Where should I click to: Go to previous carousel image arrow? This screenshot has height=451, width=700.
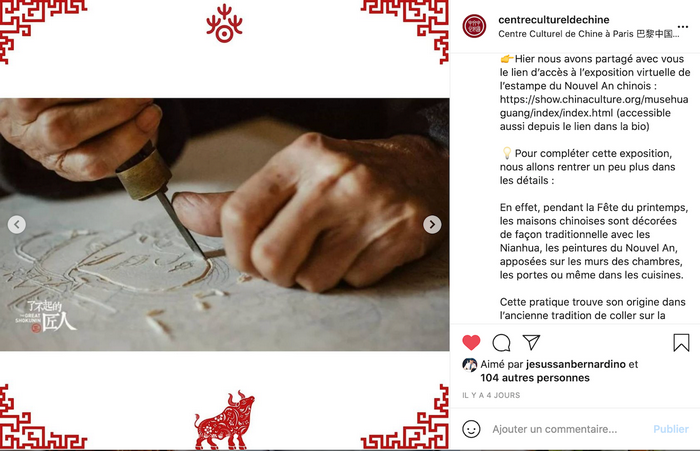(x=17, y=224)
